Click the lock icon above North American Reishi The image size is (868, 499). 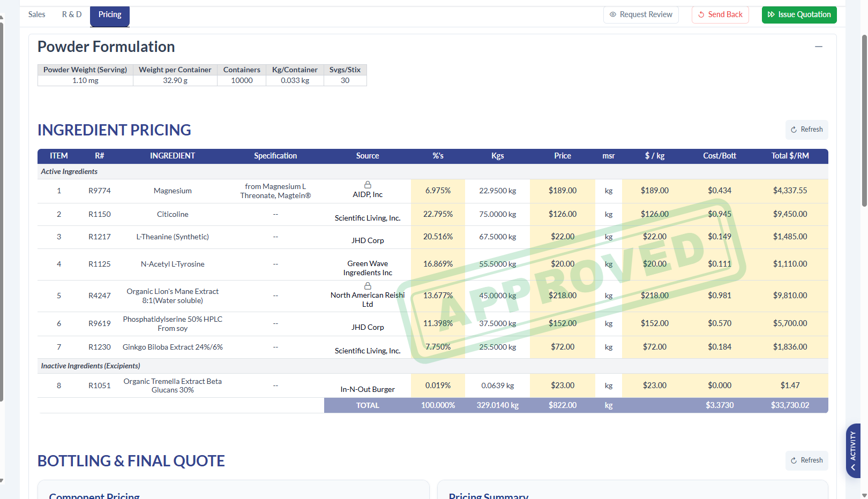coord(368,286)
